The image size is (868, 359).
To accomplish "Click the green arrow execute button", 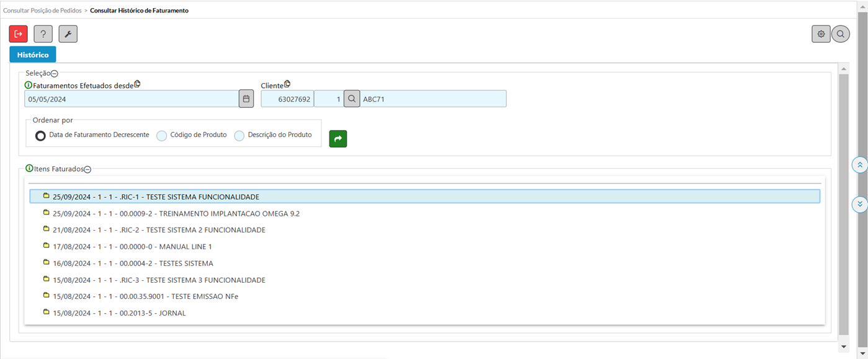I will [338, 139].
